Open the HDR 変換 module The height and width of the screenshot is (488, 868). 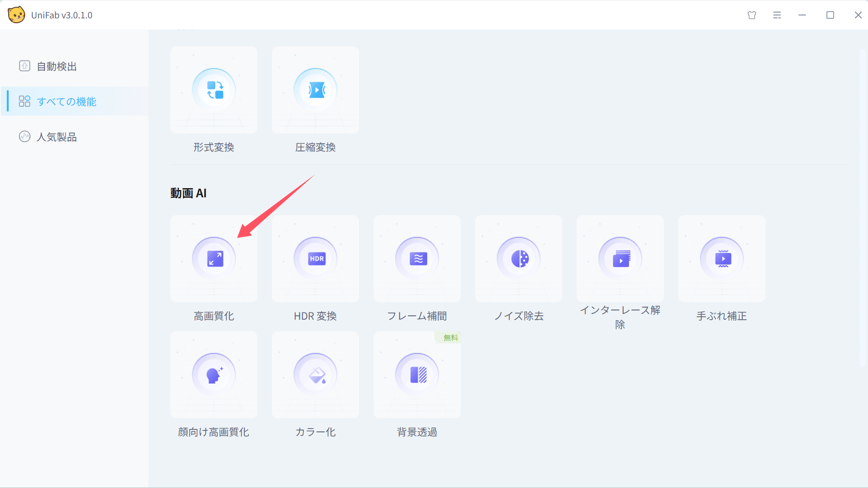pos(315,259)
